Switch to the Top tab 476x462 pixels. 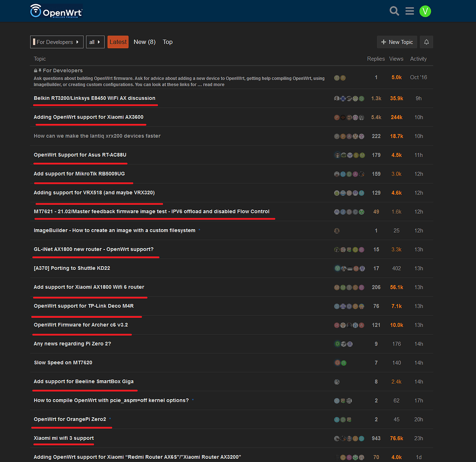[x=167, y=42]
